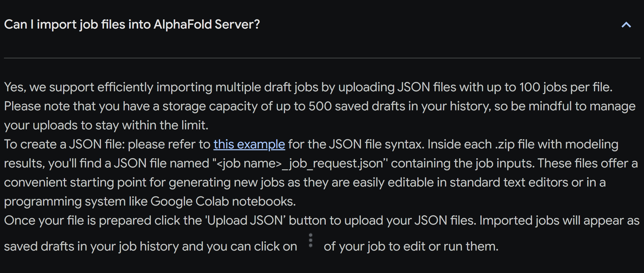Click the '.zip file with modeling' text
Viewport: 644px width, 273px height.
(556, 144)
